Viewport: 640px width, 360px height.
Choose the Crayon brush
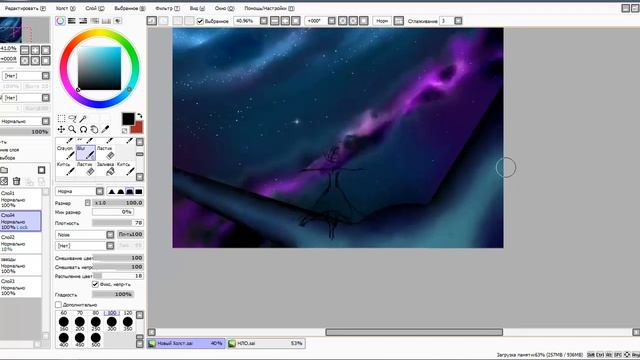point(65,152)
